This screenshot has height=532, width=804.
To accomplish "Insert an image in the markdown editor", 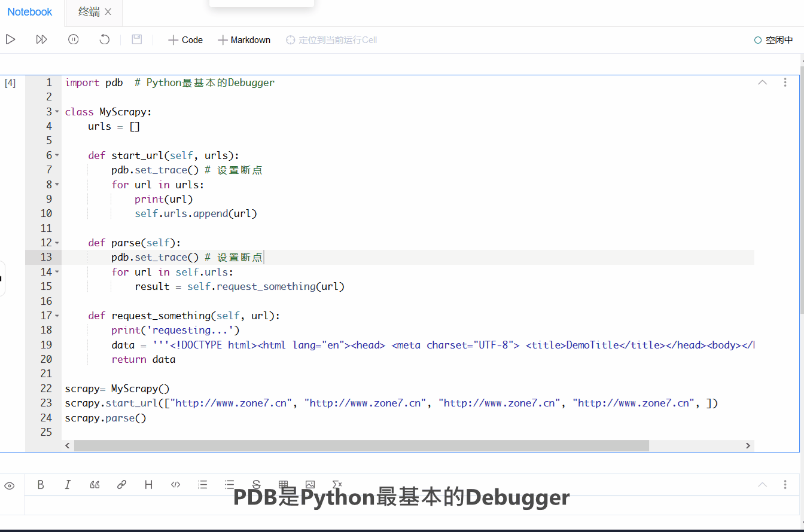I will (x=310, y=485).
